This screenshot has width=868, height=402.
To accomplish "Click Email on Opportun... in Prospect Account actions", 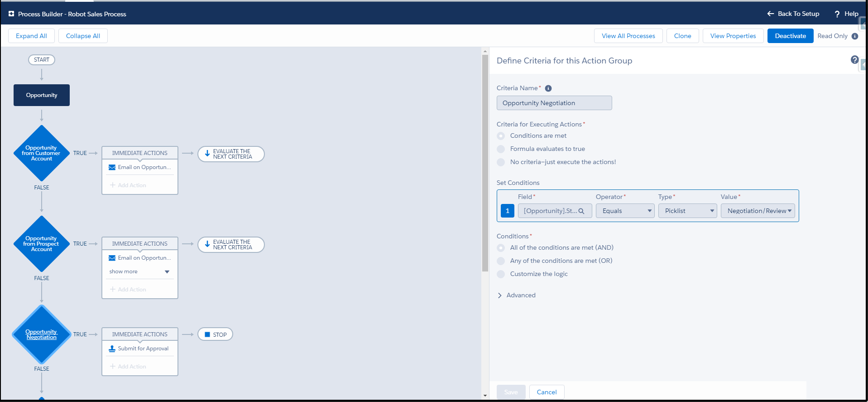I will tap(144, 258).
